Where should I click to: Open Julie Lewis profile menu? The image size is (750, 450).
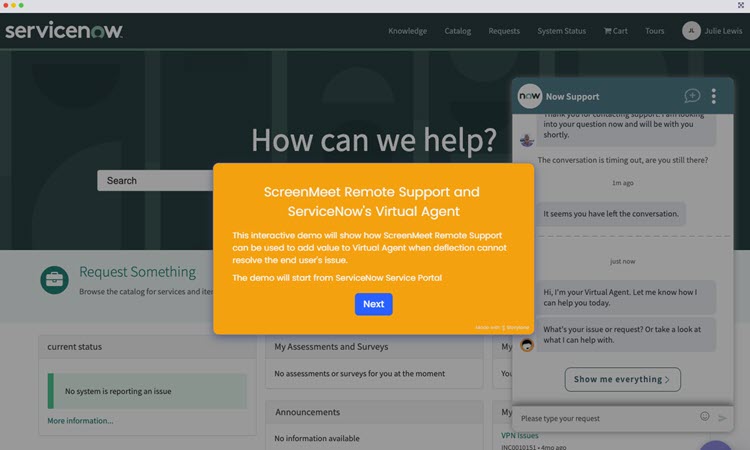[723, 31]
